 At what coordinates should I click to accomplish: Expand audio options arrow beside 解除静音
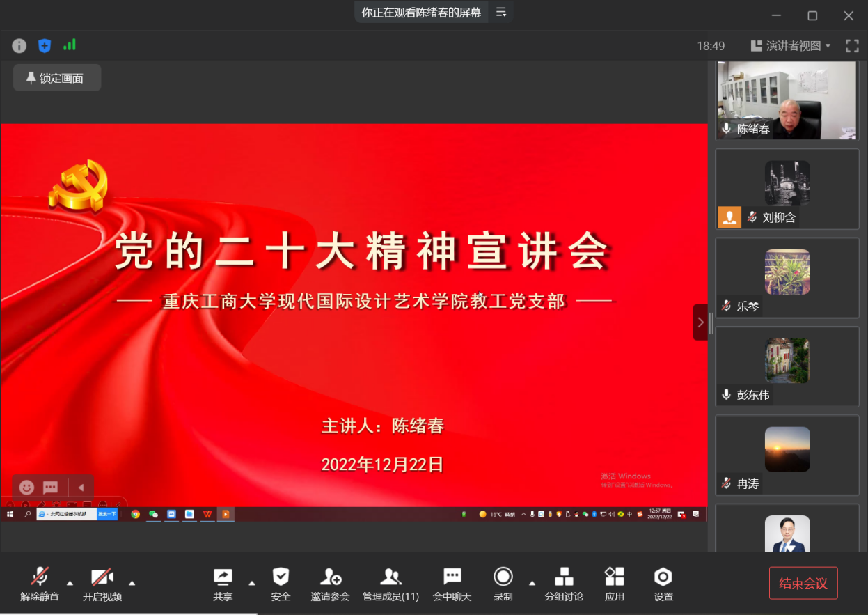70,583
